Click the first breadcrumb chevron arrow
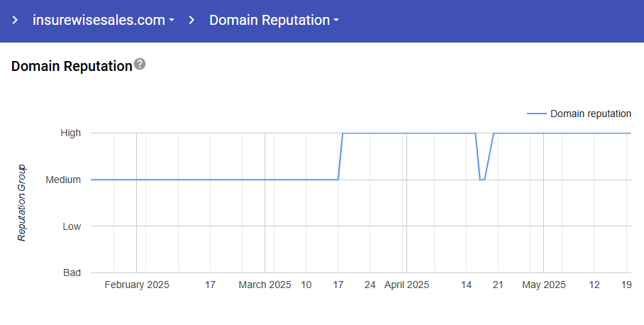The width and height of the screenshot is (644, 325). pos(15,21)
